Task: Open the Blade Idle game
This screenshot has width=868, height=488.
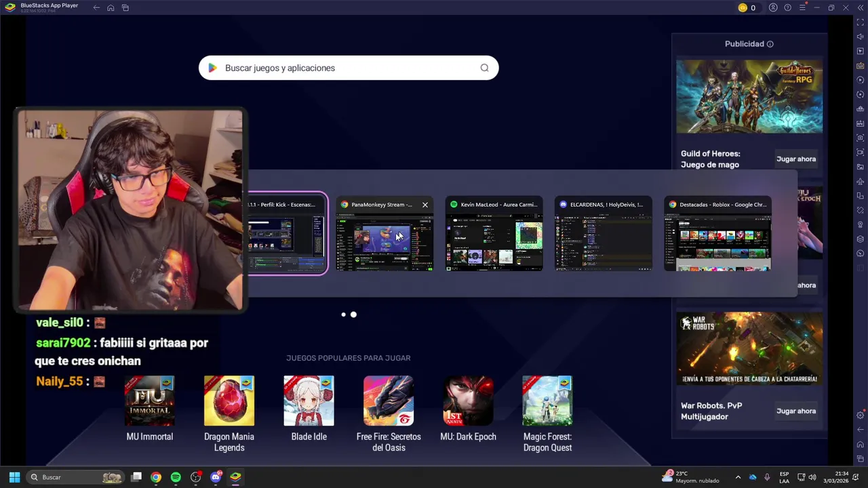Action: pos(309,409)
